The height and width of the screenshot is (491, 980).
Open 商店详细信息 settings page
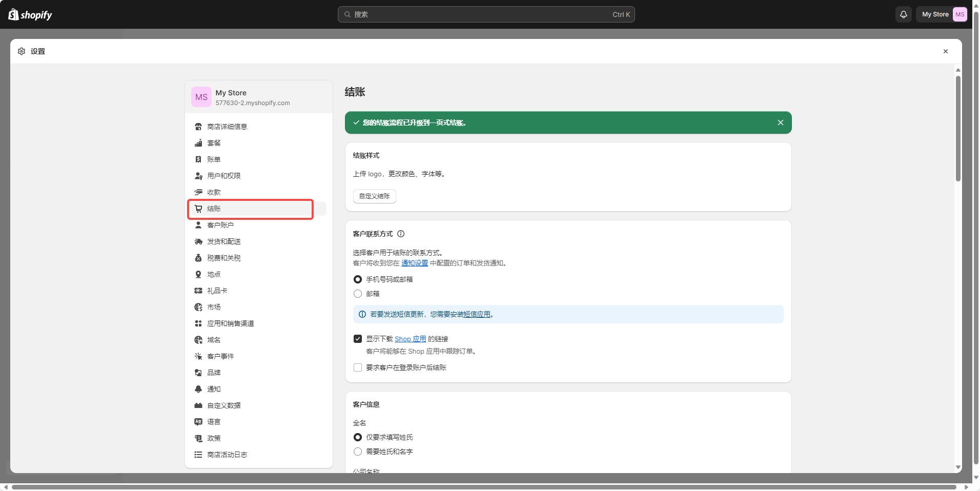point(259,127)
